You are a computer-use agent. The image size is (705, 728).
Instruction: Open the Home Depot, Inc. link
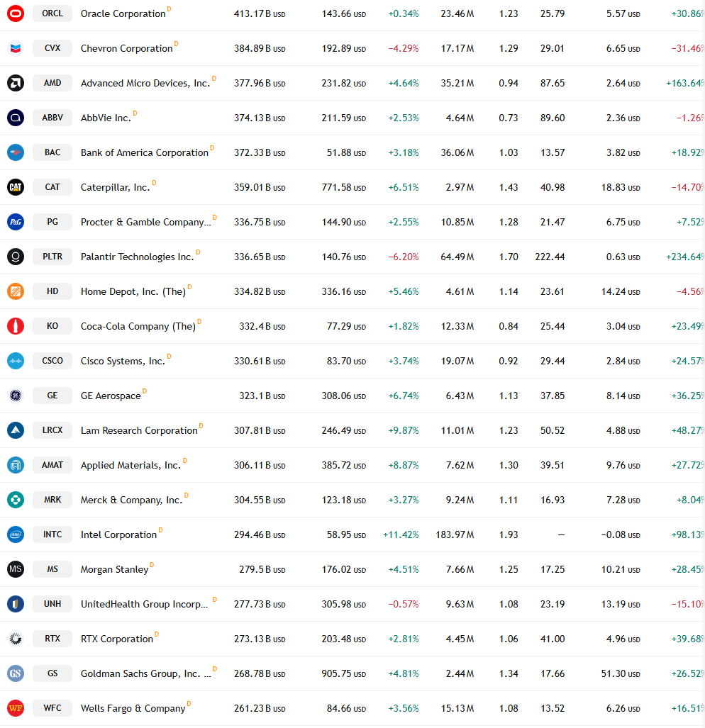133,292
